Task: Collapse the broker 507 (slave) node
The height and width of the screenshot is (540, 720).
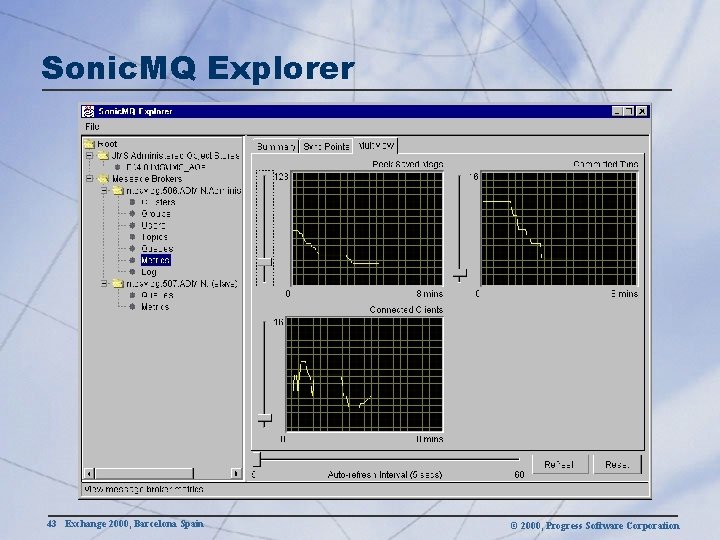Action: click(104, 283)
